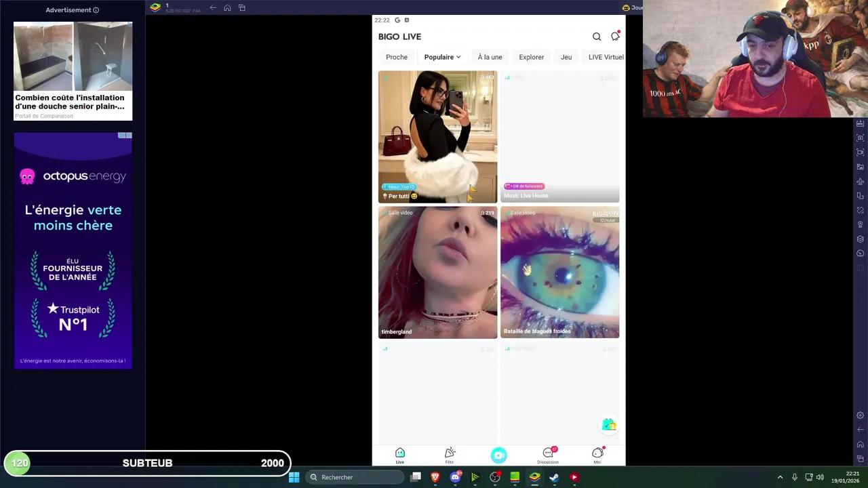This screenshot has width=868, height=488.
Task: Click BlueStacks sidebar rotate screen icon
Action: coord(861,195)
